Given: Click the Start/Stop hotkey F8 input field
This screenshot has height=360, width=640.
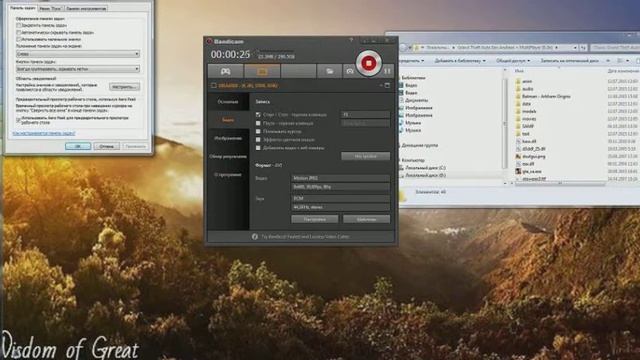Looking at the screenshot, I should coord(365,115).
